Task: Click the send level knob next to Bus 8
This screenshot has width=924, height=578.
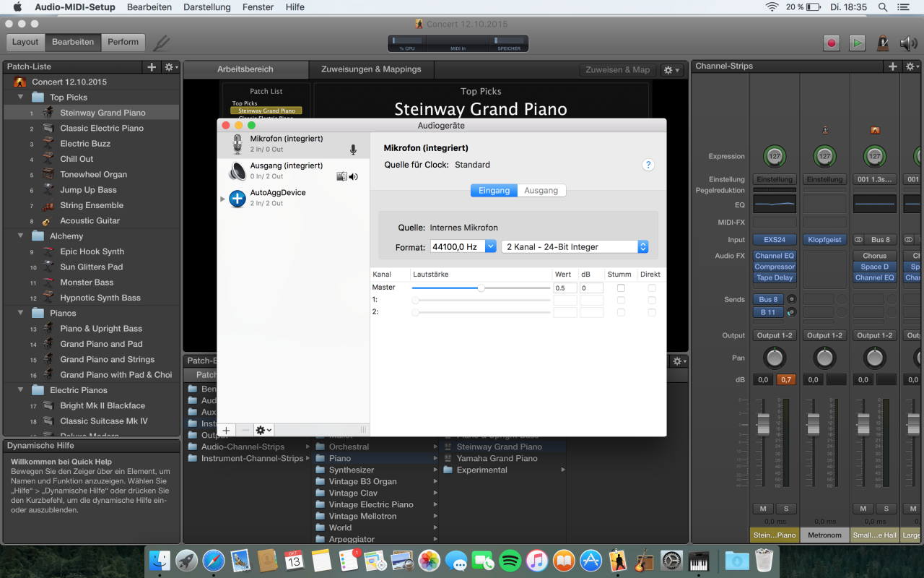Action: tap(793, 299)
